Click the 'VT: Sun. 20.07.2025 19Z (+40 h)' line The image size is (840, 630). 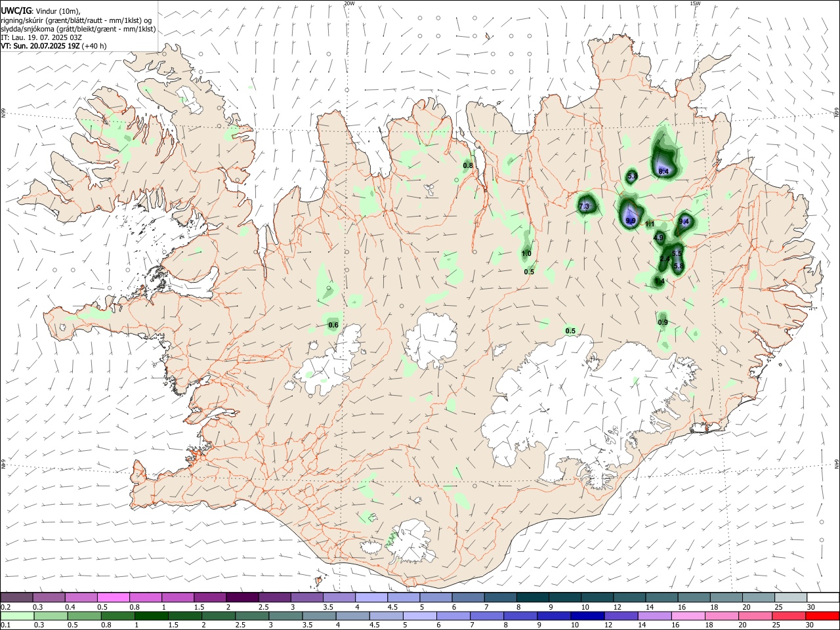point(54,46)
